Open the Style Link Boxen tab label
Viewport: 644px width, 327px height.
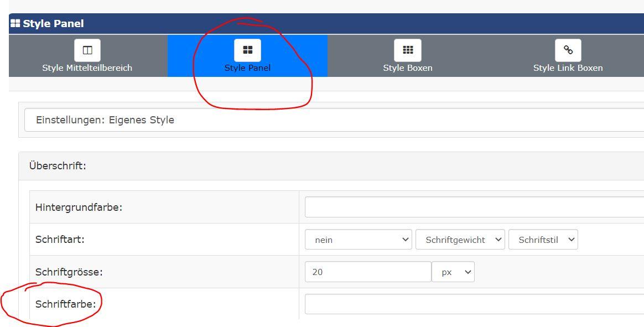(x=568, y=68)
